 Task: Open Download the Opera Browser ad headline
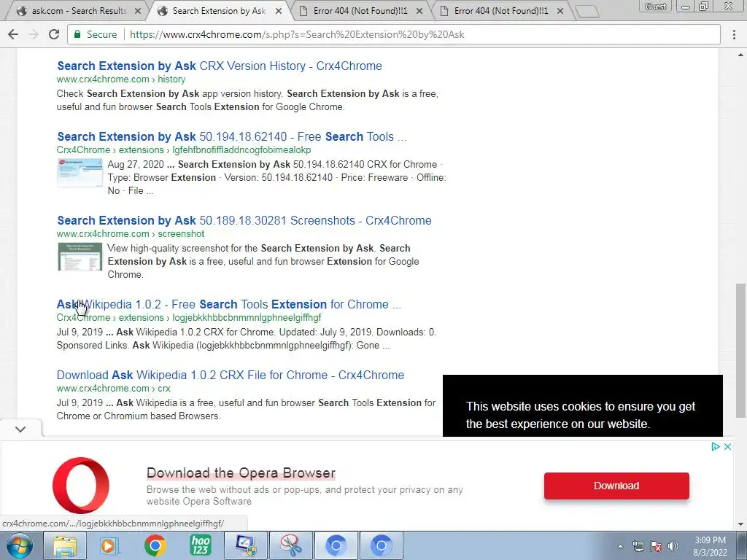[241, 472]
